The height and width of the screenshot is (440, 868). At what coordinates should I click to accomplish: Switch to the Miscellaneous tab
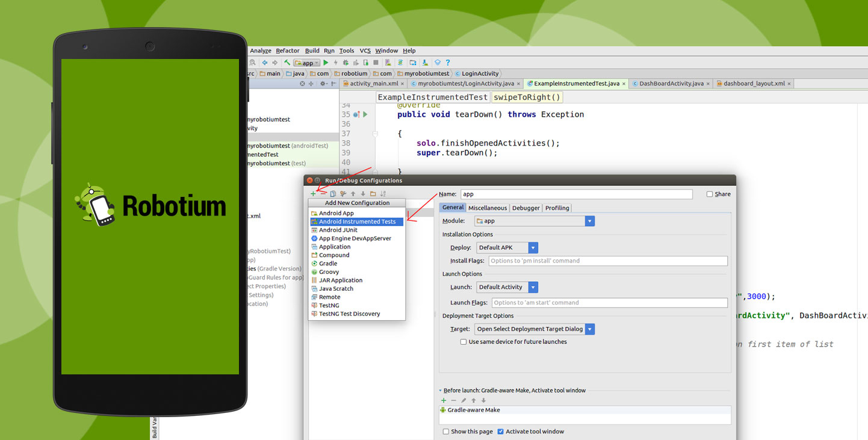(488, 208)
